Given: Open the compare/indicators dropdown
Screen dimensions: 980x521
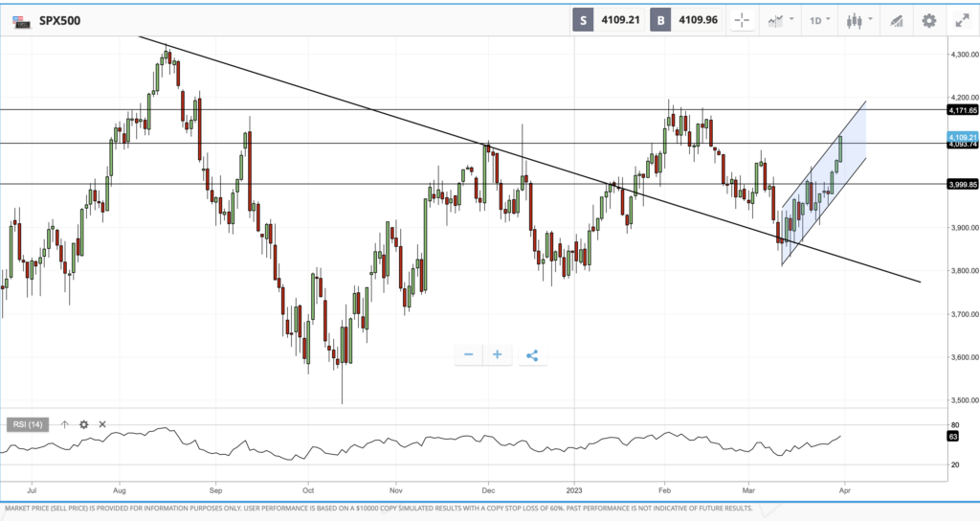Looking at the screenshot, I should [x=780, y=19].
